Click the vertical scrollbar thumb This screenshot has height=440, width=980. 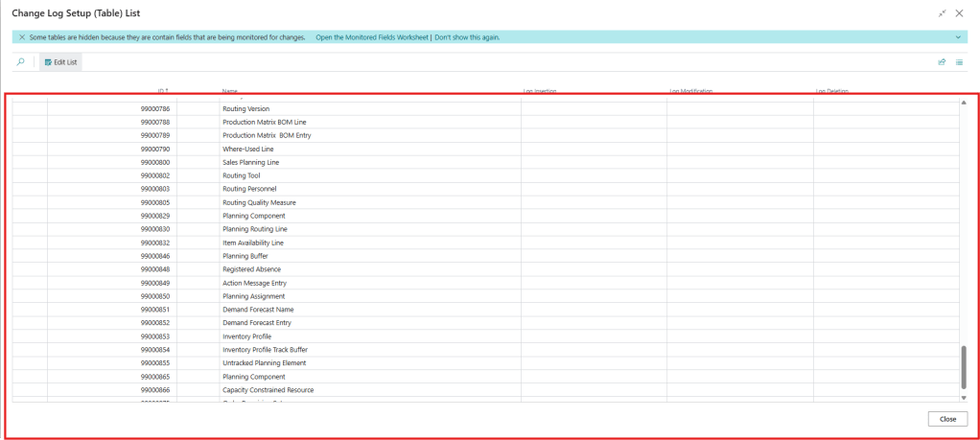[964, 366]
